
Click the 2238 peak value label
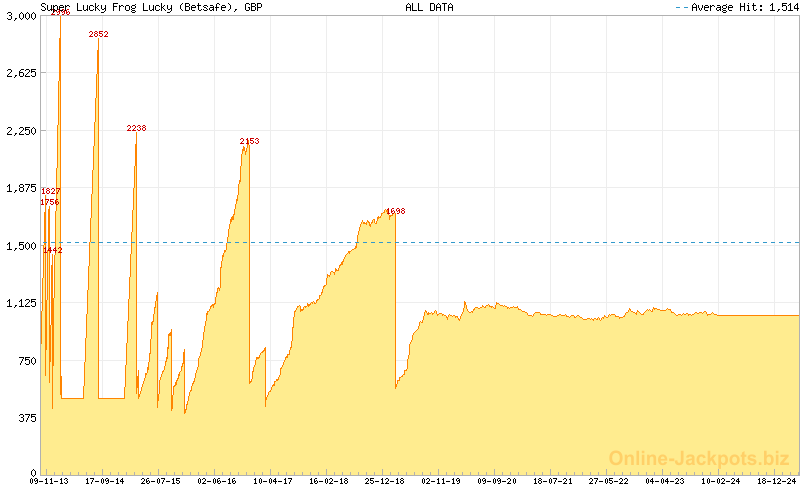click(136, 128)
